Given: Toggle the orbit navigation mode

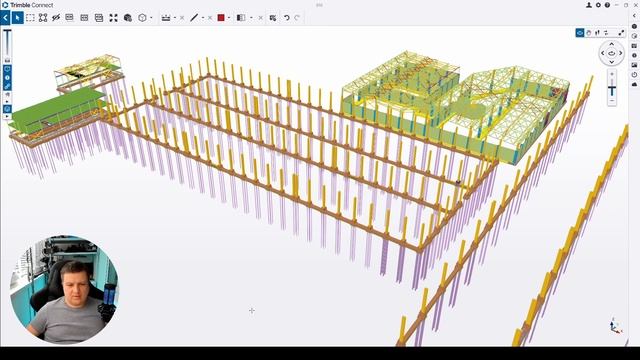Looking at the screenshot, I should click(580, 33).
